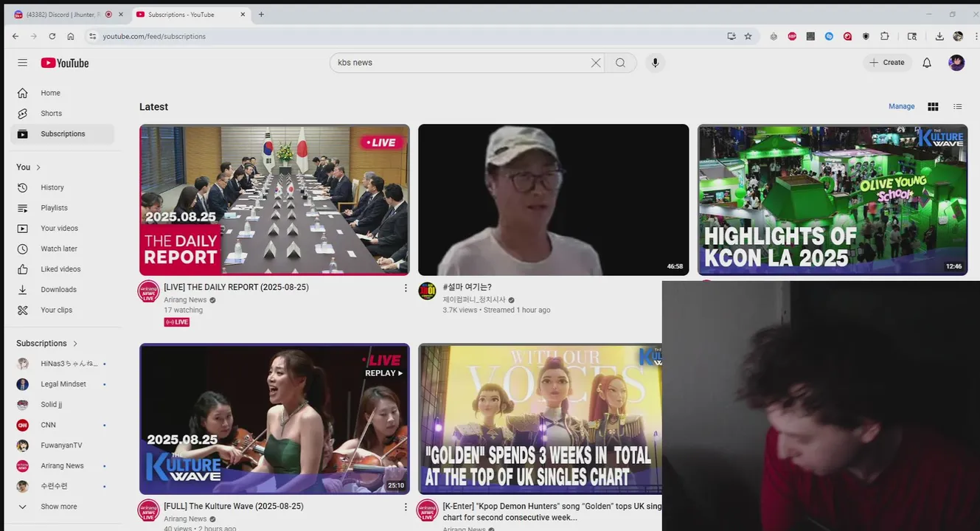Screen dimensions: 980x531
Task: Open THE DAILY REPORT live thumbnail
Action: point(274,200)
